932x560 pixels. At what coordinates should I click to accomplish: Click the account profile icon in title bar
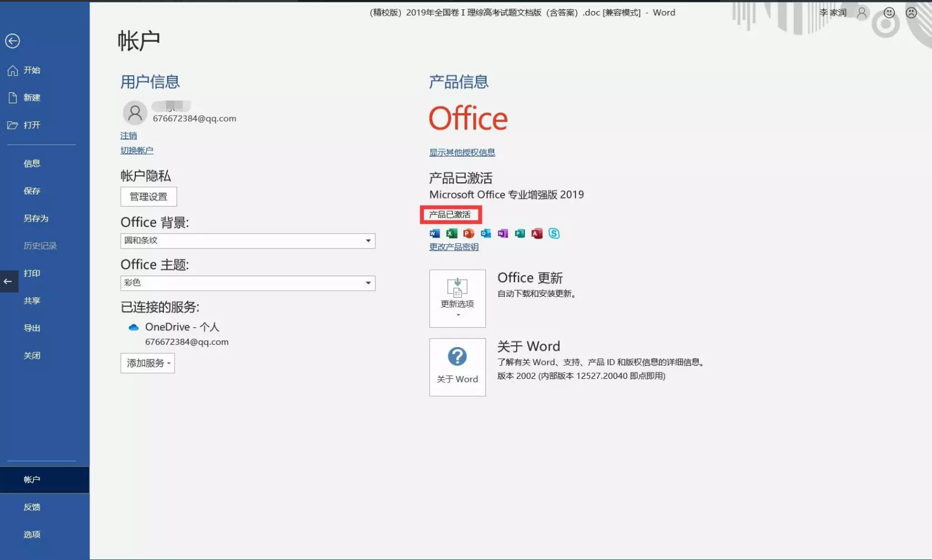[862, 12]
